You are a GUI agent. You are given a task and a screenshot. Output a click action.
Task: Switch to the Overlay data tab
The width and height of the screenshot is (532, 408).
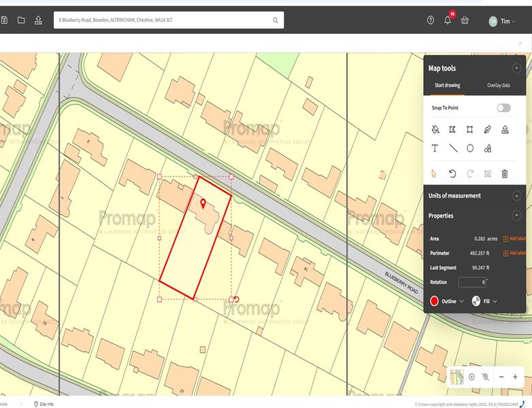498,86
